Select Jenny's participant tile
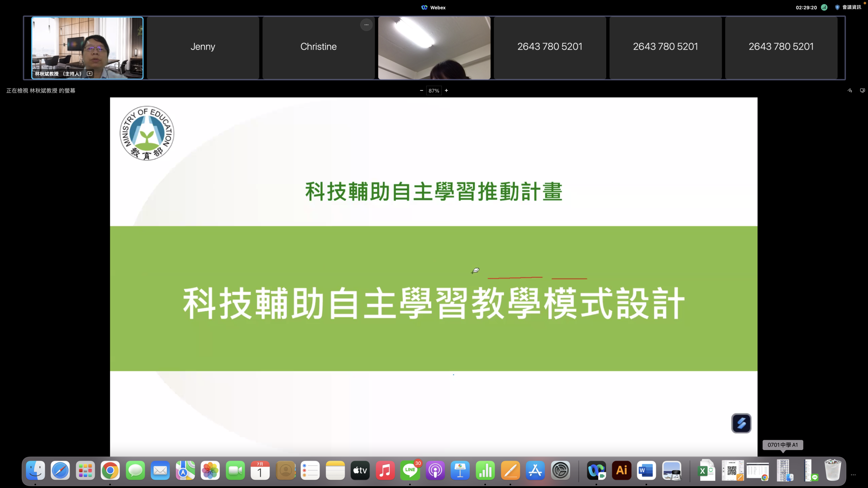The height and width of the screenshot is (488, 868). [203, 47]
